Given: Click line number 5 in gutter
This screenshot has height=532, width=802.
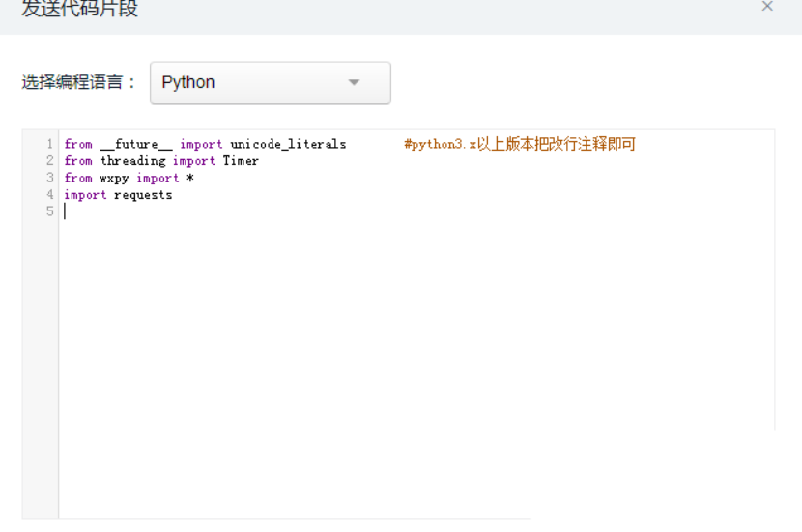Looking at the screenshot, I should tap(49, 211).
